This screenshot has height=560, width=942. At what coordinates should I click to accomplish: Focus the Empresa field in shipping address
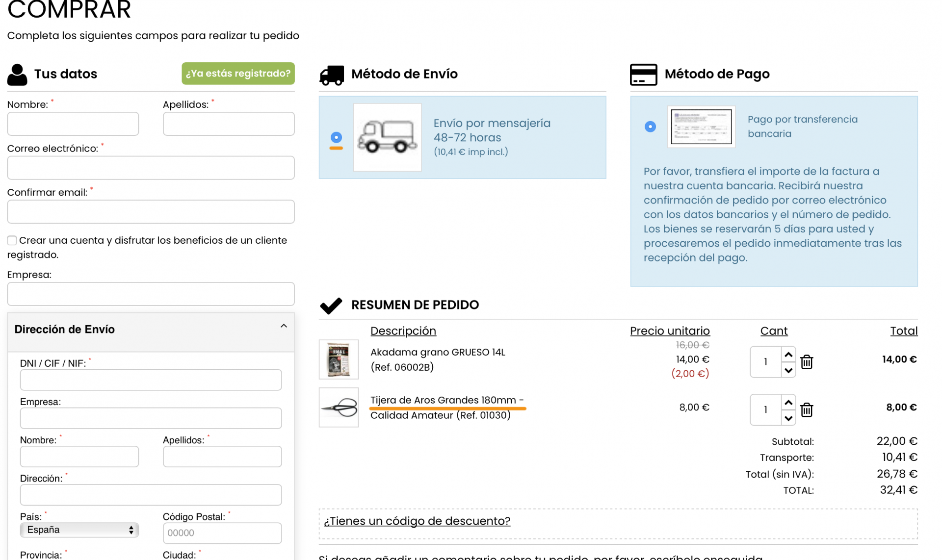[x=151, y=418]
